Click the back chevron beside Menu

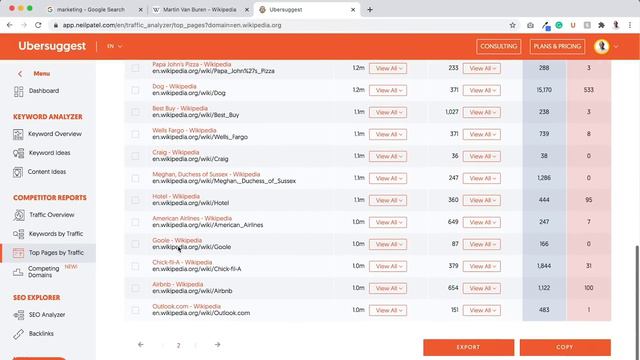(x=20, y=74)
